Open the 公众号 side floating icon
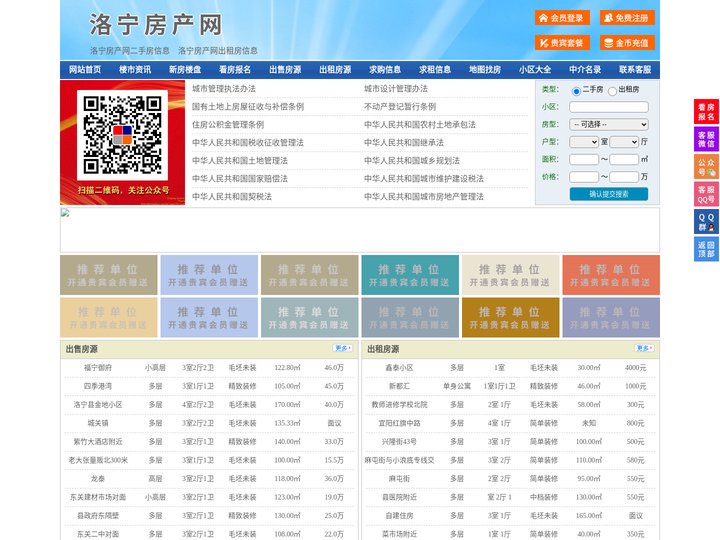Image resolution: width=720 pixels, height=540 pixels. pos(706,167)
